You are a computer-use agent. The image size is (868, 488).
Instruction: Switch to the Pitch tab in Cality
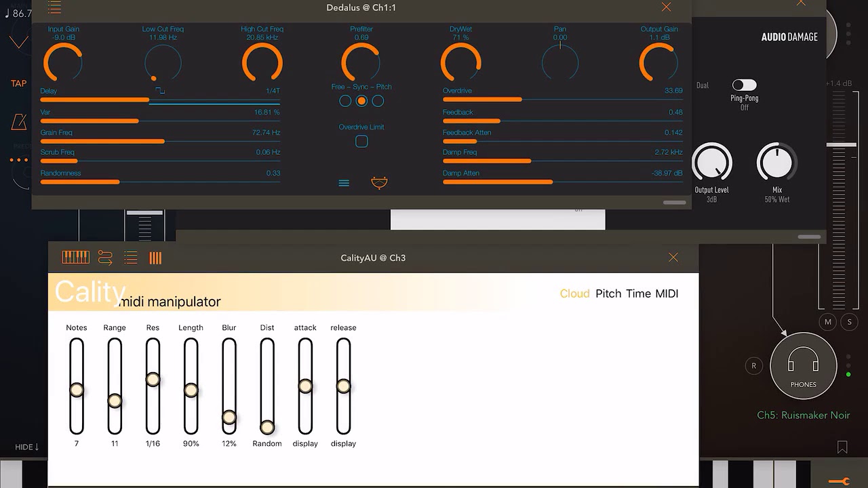[x=608, y=293]
